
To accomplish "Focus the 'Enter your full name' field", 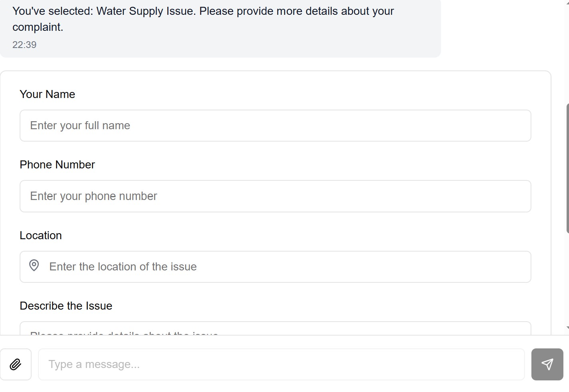I will pyautogui.click(x=275, y=126).
